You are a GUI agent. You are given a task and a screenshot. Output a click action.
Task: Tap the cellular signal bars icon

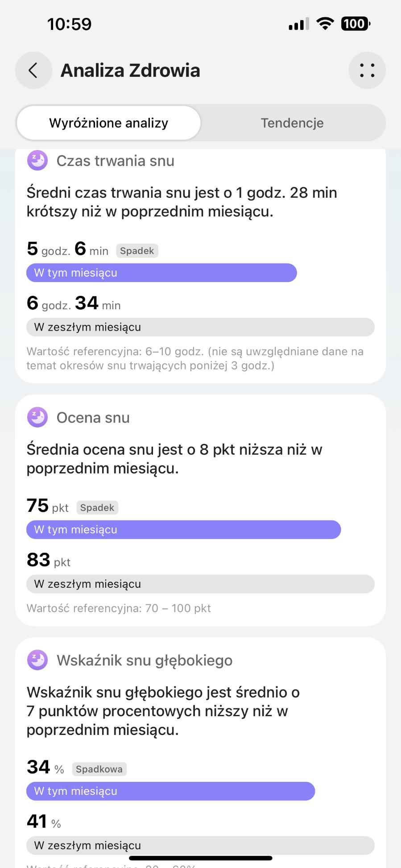[298, 25]
